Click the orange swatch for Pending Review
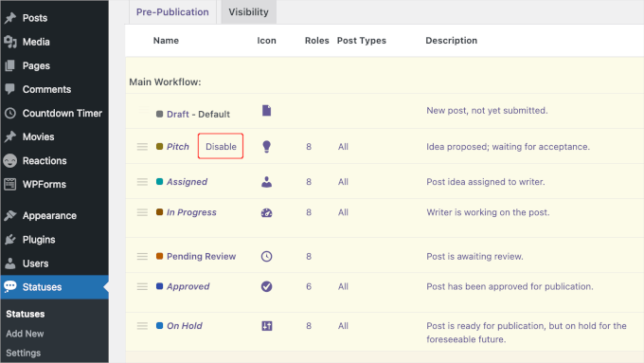This screenshot has height=363, width=644. point(159,256)
